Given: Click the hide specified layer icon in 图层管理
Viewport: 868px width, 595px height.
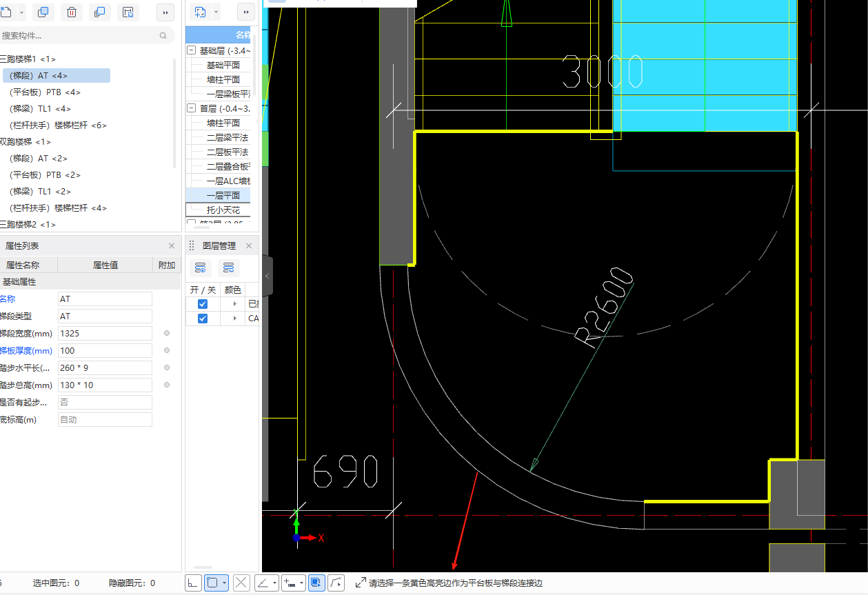Looking at the screenshot, I should [228, 268].
